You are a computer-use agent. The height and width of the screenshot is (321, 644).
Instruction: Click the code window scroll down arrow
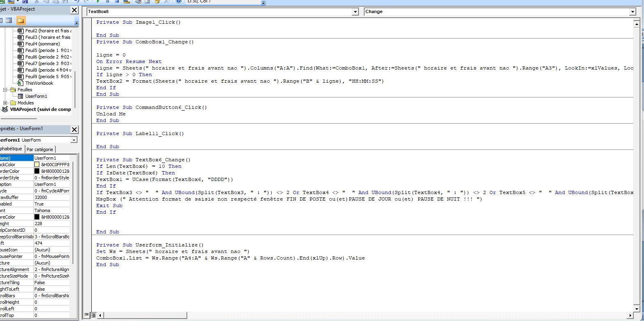(636, 309)
